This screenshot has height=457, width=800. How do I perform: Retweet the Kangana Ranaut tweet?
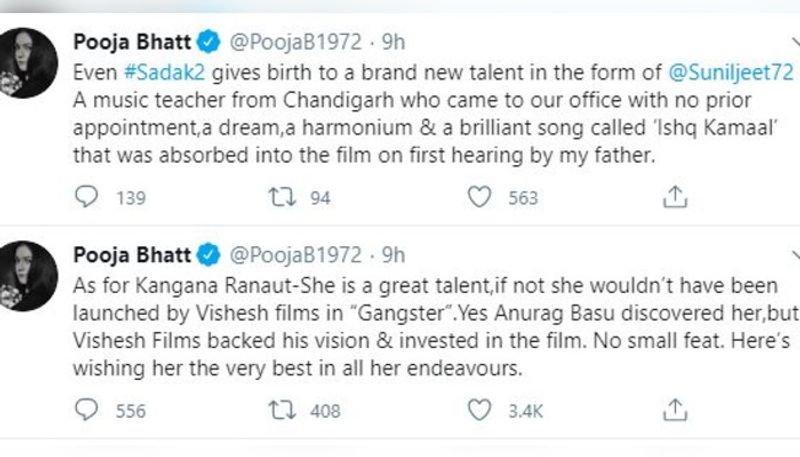(x=282, y=410)
